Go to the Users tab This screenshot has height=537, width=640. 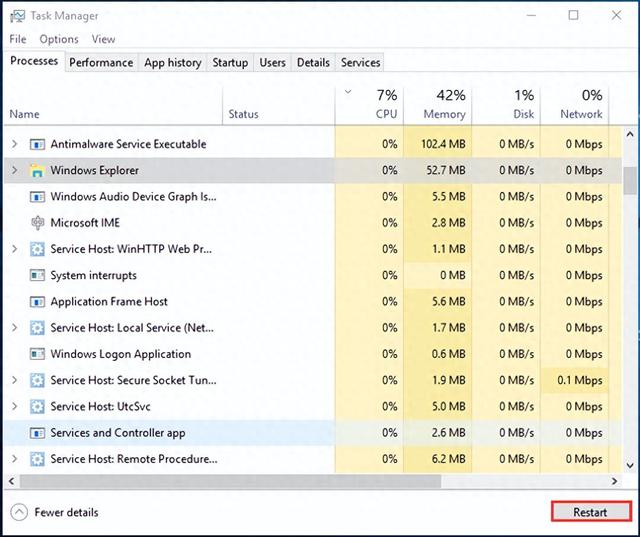pos(272,62)
